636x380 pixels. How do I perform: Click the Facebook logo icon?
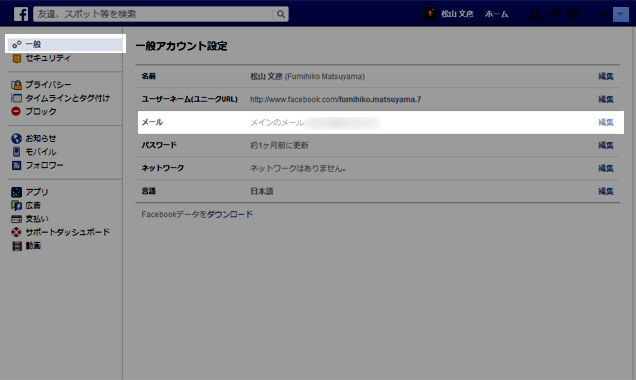coord(21,14)
